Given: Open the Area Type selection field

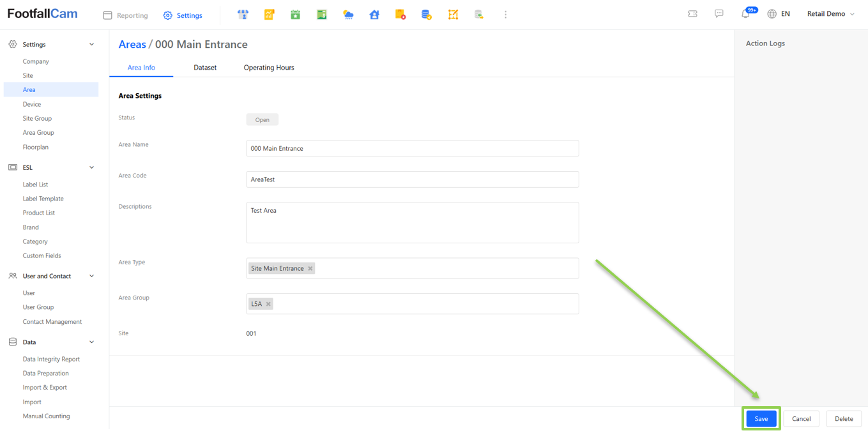Looking at the screenshot, I should pos(447,269).
